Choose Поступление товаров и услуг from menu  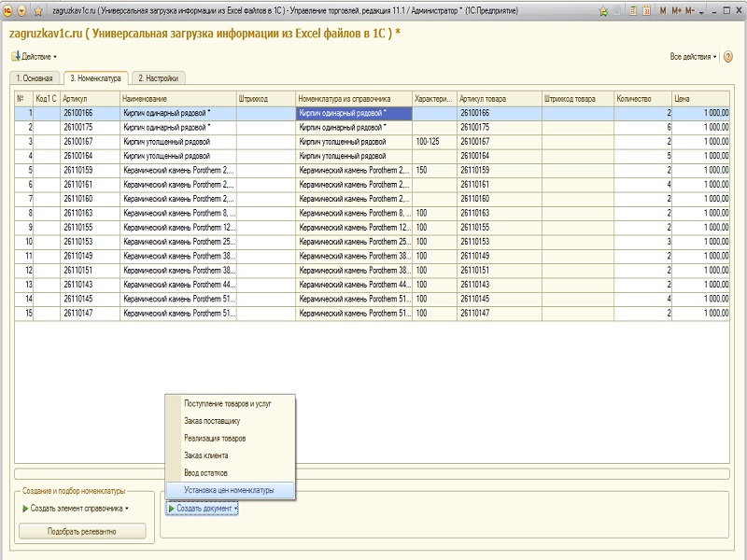pyautogui.click(x=228, y=403)
